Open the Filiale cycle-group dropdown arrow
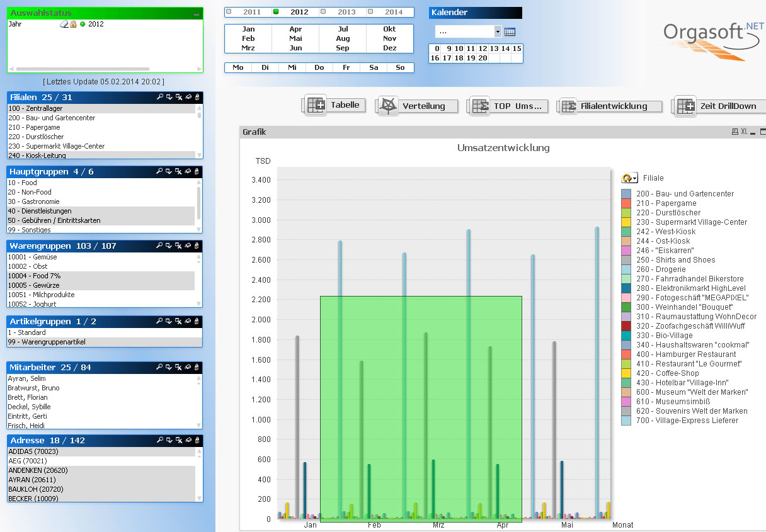This screenshot has width=766, height=532. point(630,179)
